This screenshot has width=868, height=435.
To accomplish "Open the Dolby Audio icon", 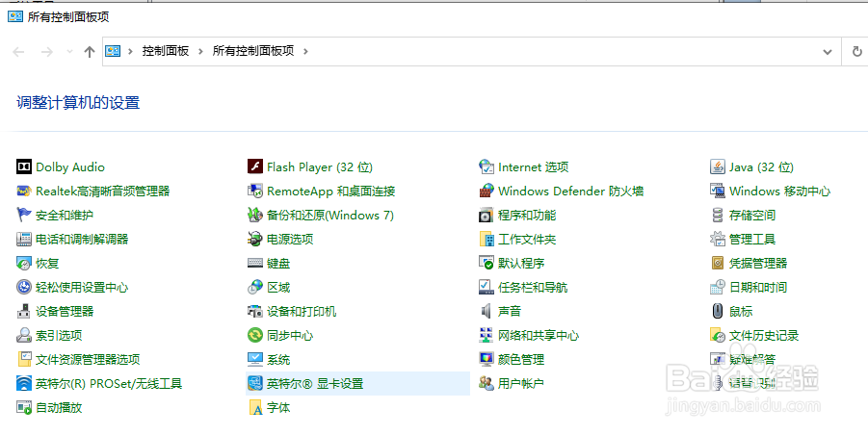I will point(24,166).
